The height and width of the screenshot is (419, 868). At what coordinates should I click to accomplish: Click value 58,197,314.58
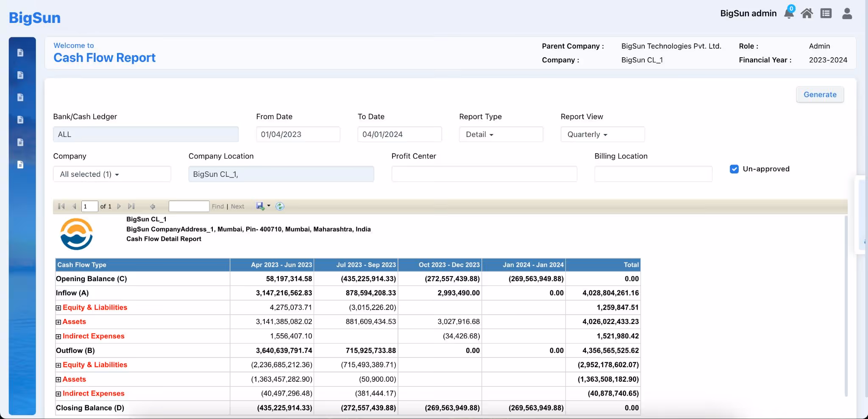pos(289,279)
